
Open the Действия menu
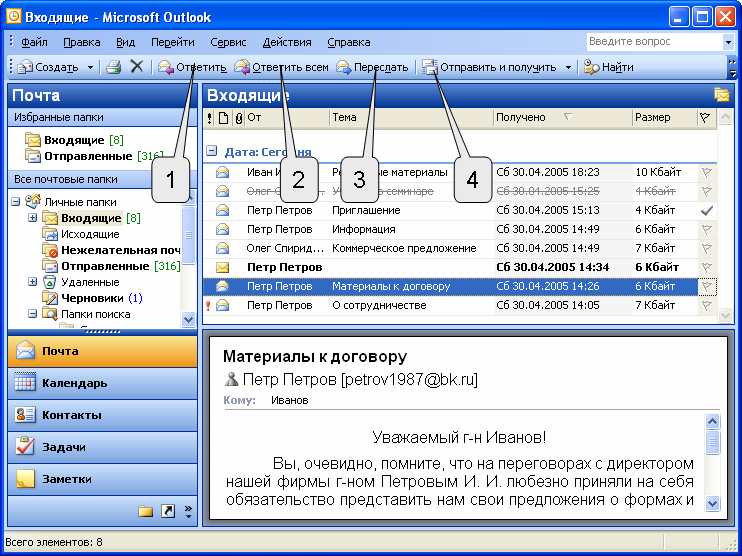point(287,42)
